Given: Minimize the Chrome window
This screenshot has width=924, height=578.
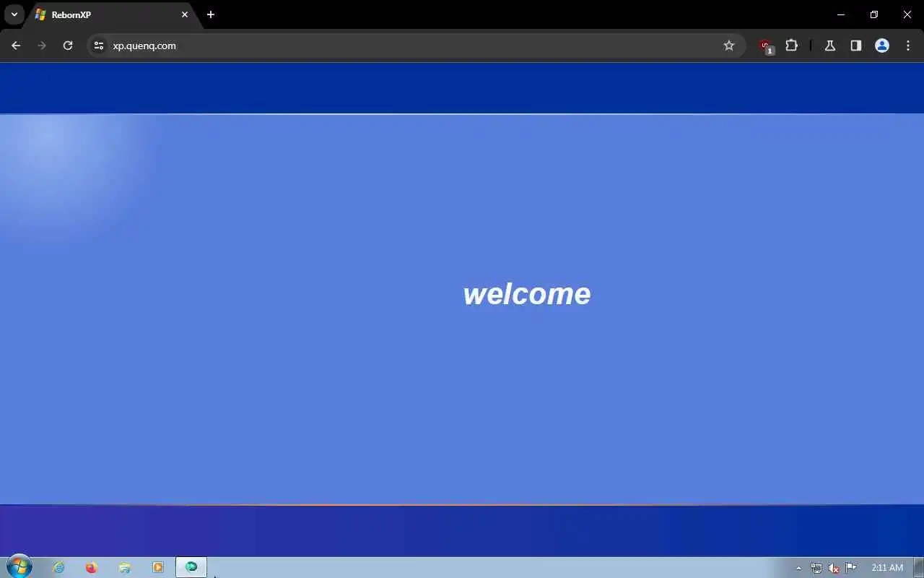Looking at the screenshot, I should coord(841,14).
